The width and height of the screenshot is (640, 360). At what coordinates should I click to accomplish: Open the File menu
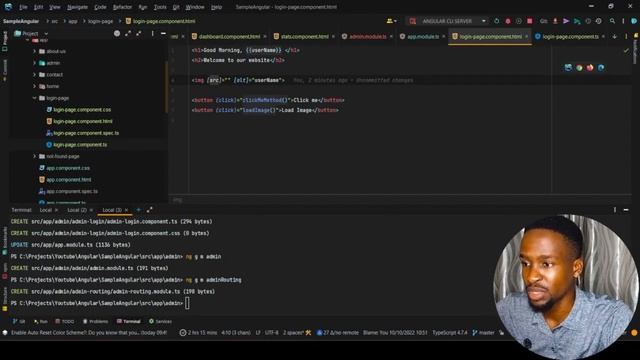click(23, 7)
